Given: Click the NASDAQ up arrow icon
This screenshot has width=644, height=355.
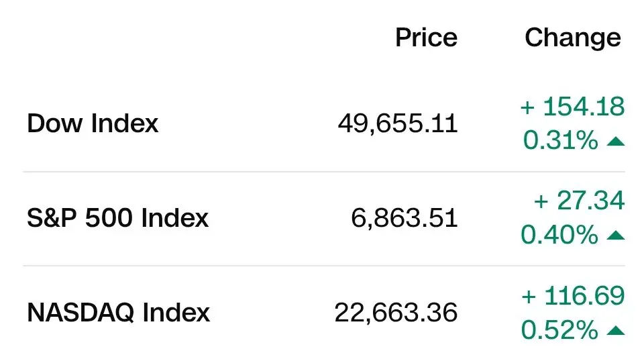Looking at the screenshot, I should tap(615, 330).
